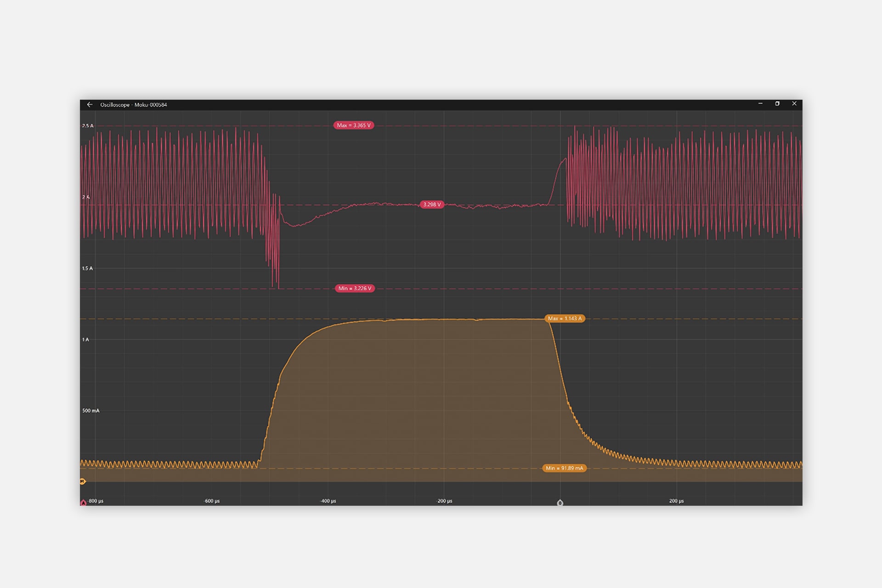Click the trigger position diamond above the time axis
The image size is (882, 588).
(560, 502)
